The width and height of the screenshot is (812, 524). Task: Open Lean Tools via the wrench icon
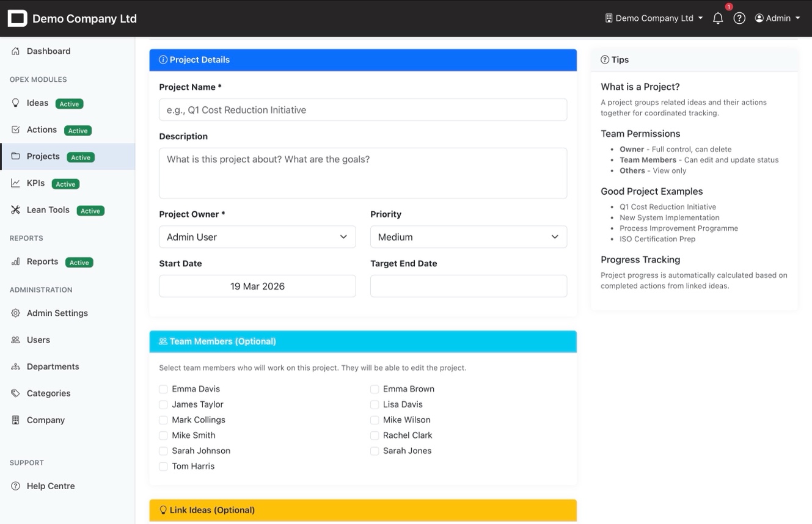coord(15,210)
